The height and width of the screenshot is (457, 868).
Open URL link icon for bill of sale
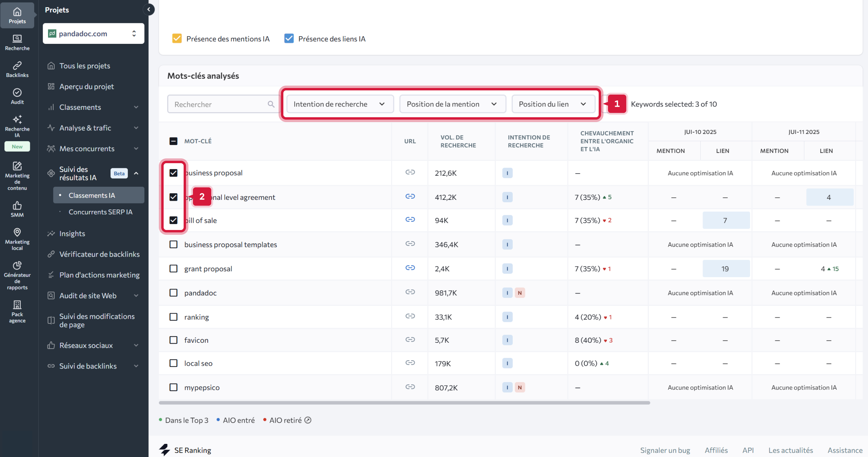coord(410,220)
